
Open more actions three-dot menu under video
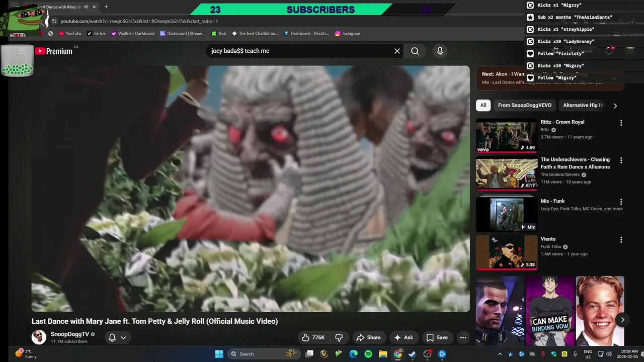[x=463, y=337]
